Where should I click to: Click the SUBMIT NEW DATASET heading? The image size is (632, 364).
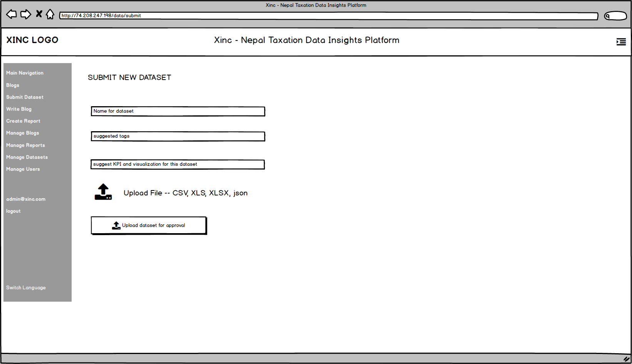coord(129,77)
